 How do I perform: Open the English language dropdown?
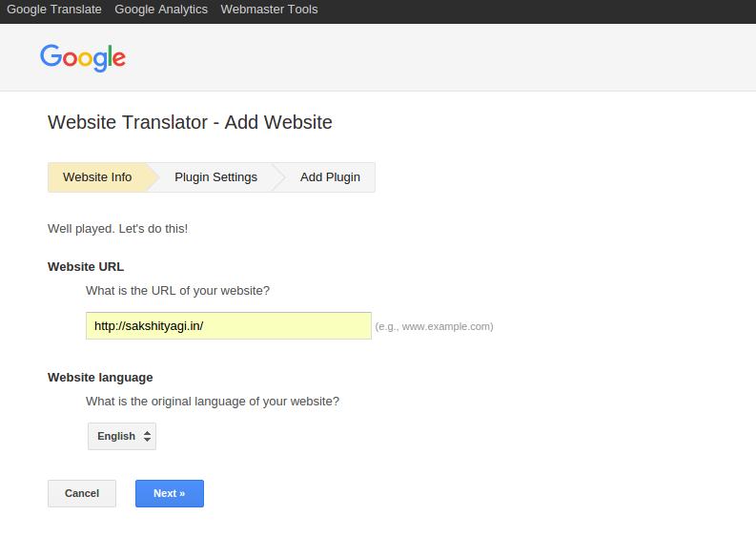tap(122, 436)
